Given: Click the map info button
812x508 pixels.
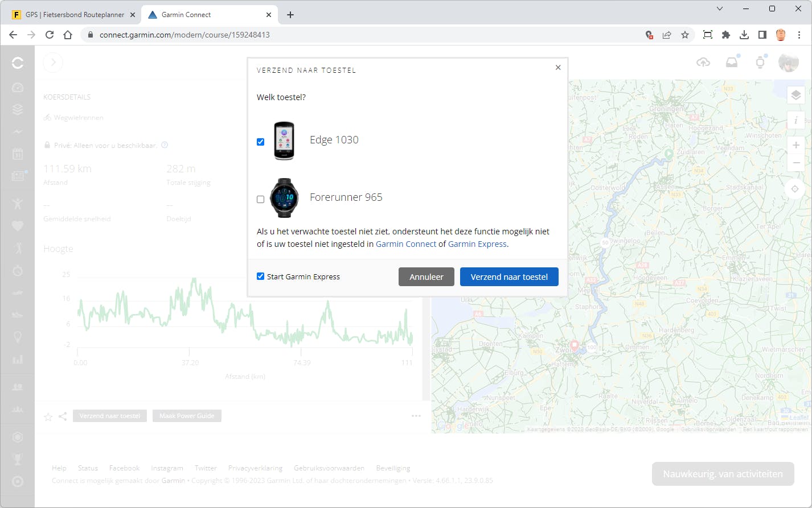Looking at the screenshot, I should (796, 120).
